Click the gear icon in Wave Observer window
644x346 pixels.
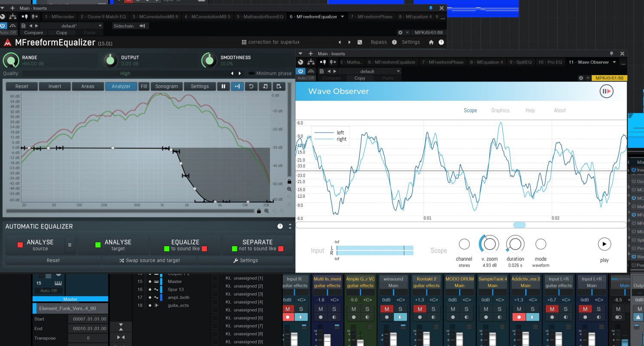point(581,78)
